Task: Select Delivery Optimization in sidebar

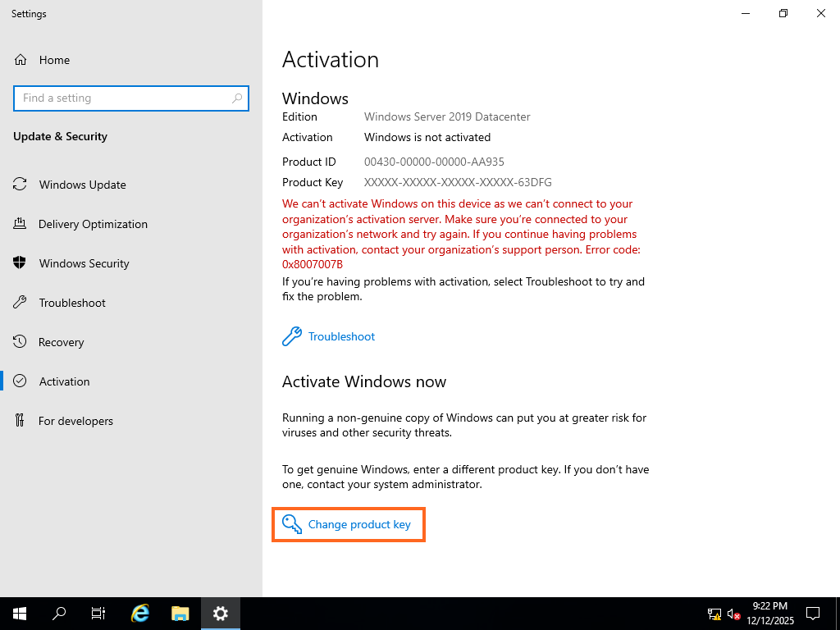Action: pyautogui.click(x=93, y=224)
